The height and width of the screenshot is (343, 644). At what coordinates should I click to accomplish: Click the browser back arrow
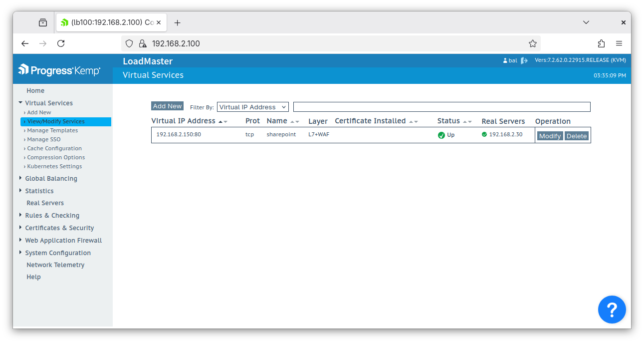click(x=25, y=43)
